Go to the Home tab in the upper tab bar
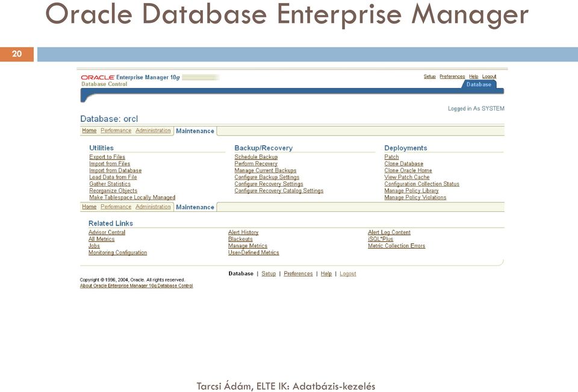The width and height of the screenshot is (578, 392). click(89, 131)
